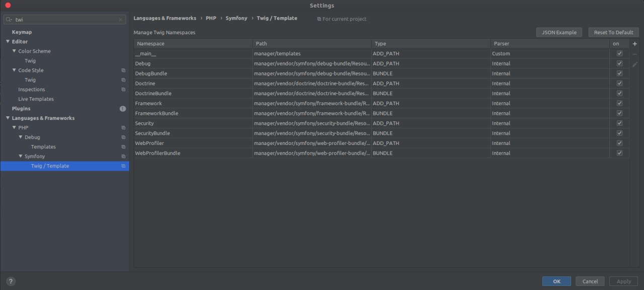Add a new Twig namespace with plus icon

click(634, 44)
